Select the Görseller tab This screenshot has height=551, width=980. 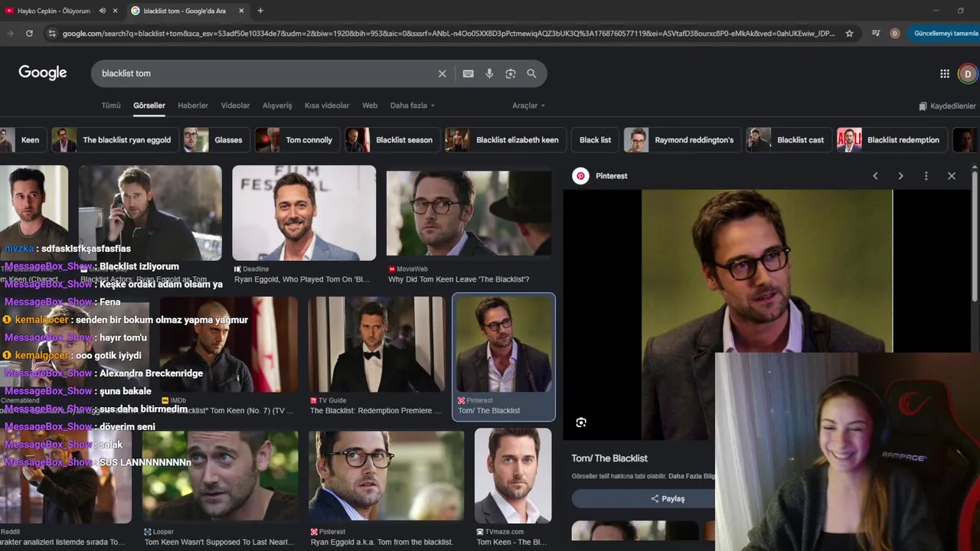149,106
